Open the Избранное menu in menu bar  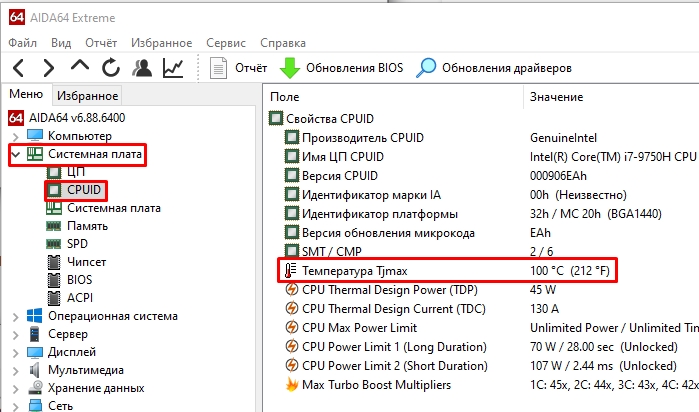pyautogui.click(x=161, y=43)
